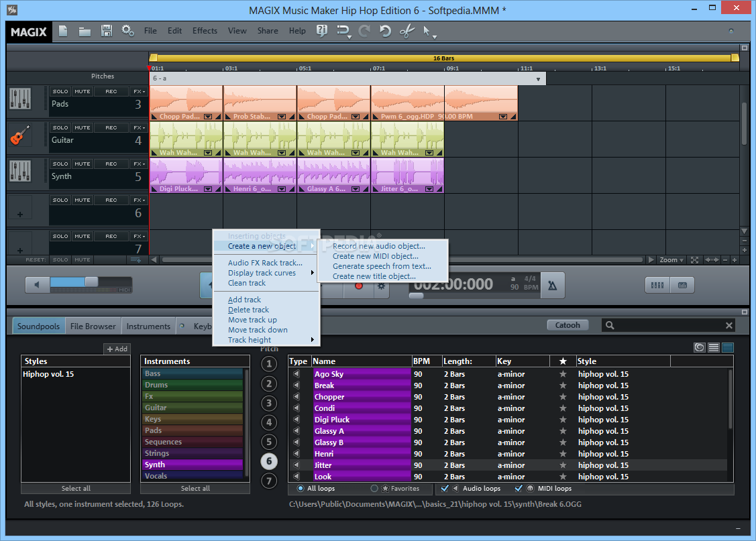
Task: Open the File menu
Action: coord(150,31)
